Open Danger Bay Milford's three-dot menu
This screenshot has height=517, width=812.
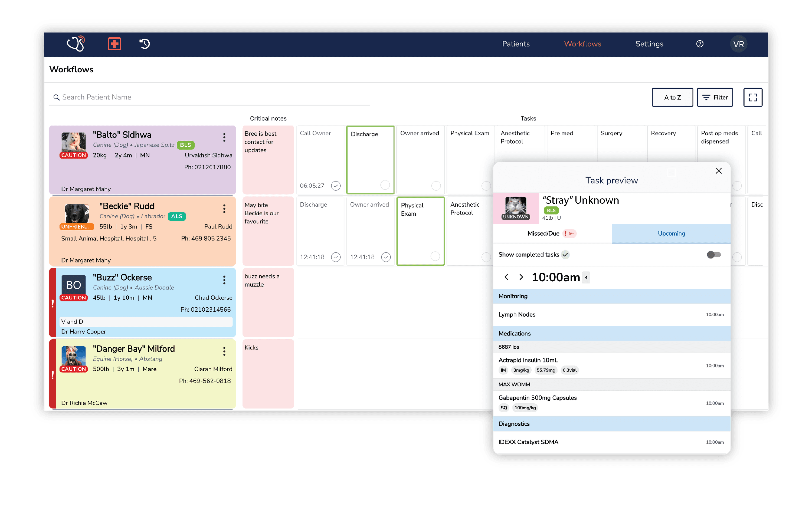[x=224, y=351]
